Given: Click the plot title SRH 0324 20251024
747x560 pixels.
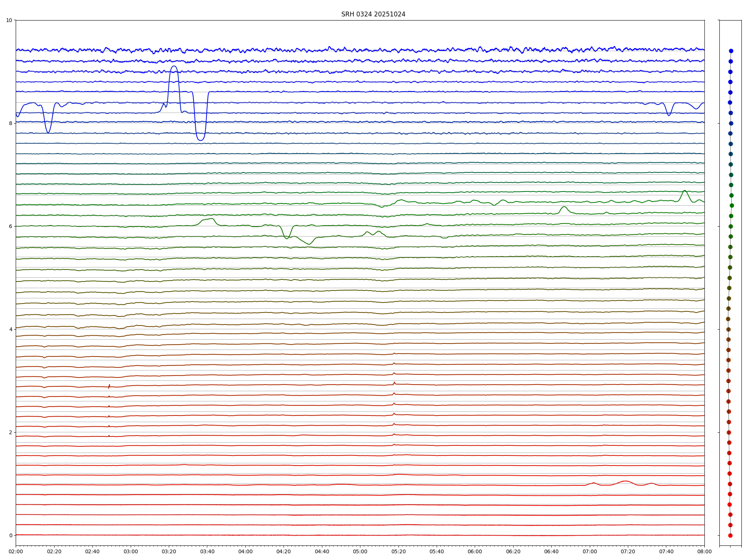Looking at the screenshot, I should (x=373, y=14).
